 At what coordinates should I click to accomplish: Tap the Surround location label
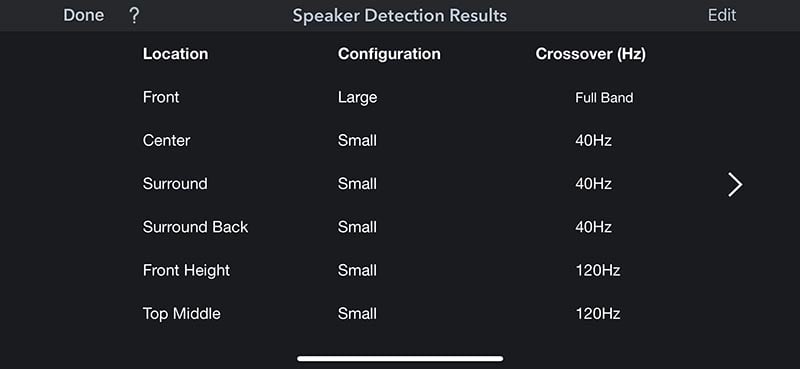[175, 184]
